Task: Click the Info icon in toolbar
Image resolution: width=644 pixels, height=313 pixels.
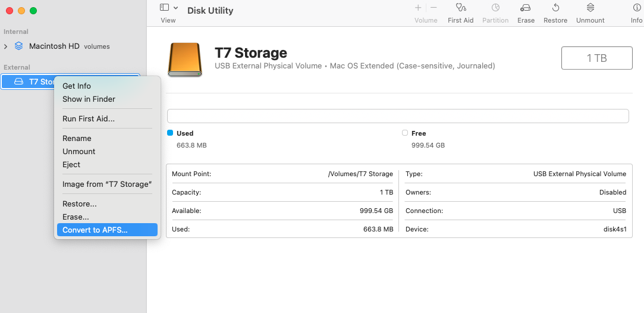Action: tap(637, 7)
